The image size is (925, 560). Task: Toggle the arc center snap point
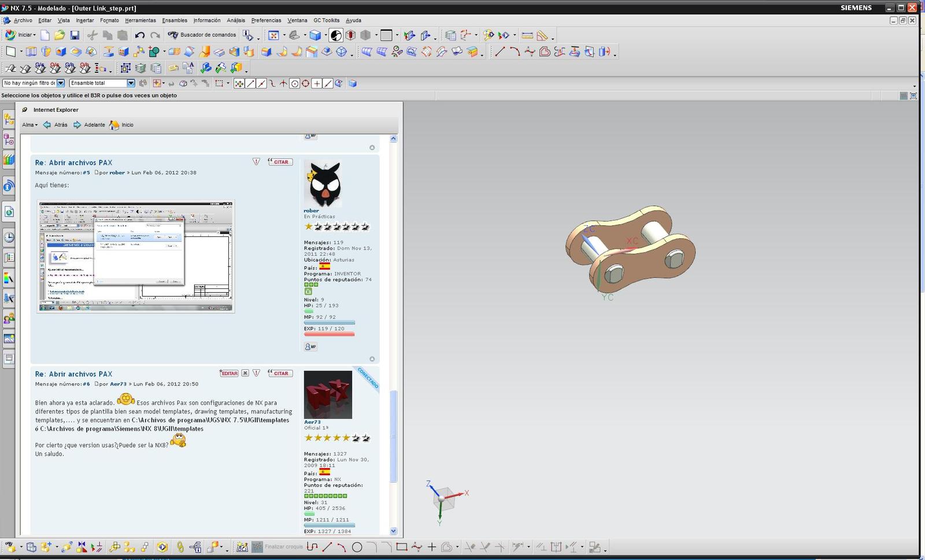pyautogui.click(x=294, y=83)
